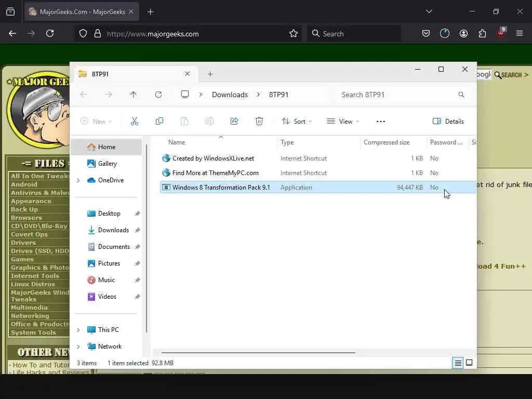
Task: Switch to details list view icon in status bar
Action: (x=458, y=363)
